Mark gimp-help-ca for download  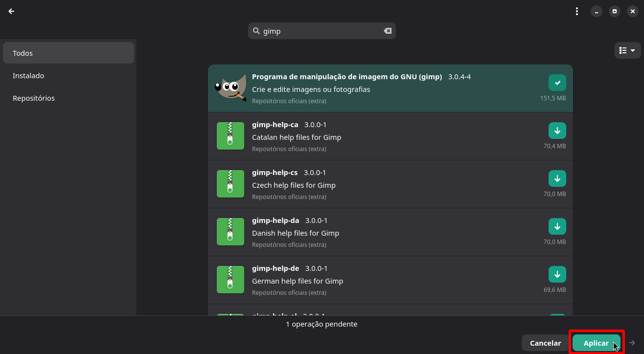pos(557,131)
